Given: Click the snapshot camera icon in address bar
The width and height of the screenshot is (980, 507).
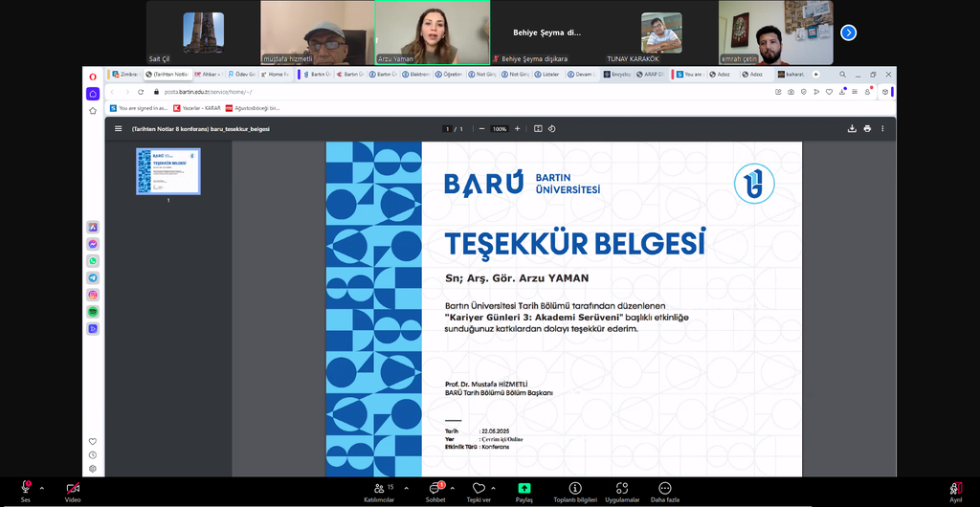Looking at the screenshot, I should (x=791, y=92).
